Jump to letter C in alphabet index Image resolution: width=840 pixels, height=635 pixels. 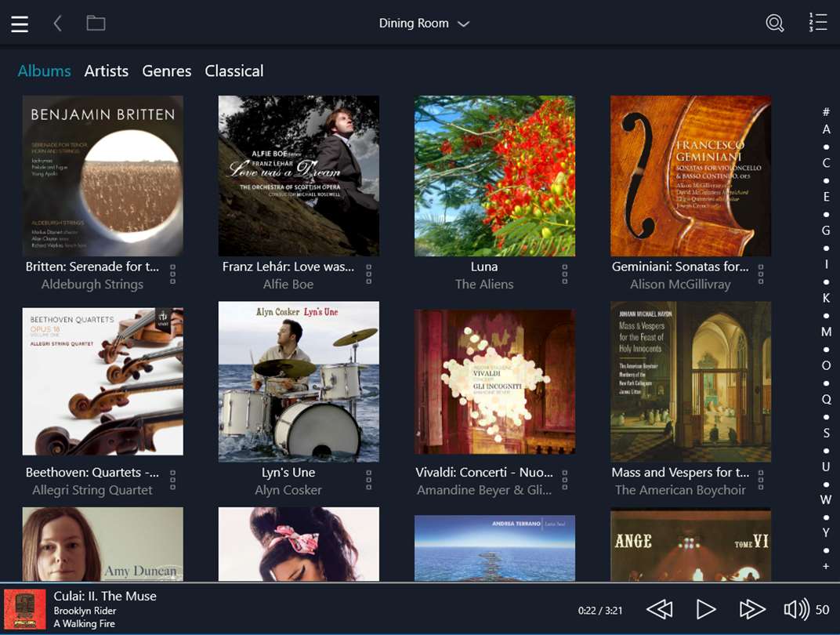pyautogui.click(x=826, y=163)
